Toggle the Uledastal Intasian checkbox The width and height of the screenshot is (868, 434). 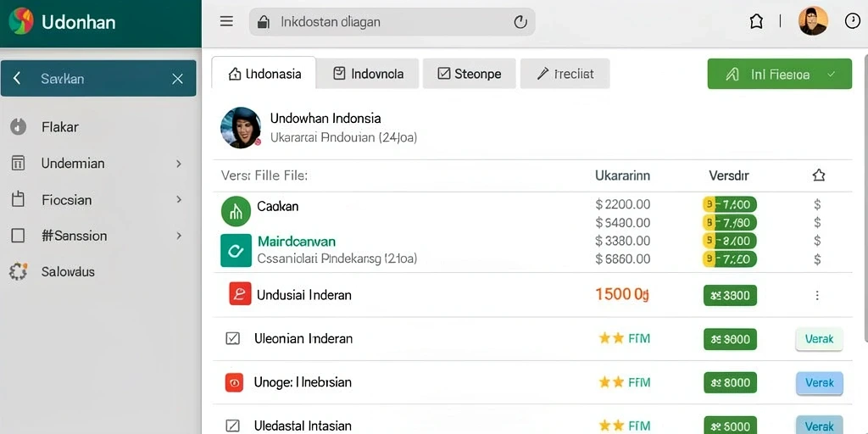[x=233, y=426]
